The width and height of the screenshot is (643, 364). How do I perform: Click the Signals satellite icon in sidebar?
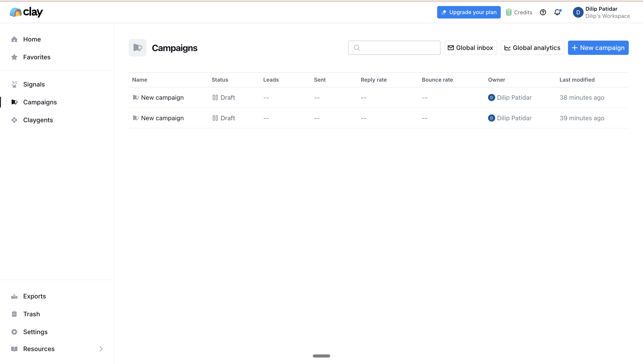point(14,85)
